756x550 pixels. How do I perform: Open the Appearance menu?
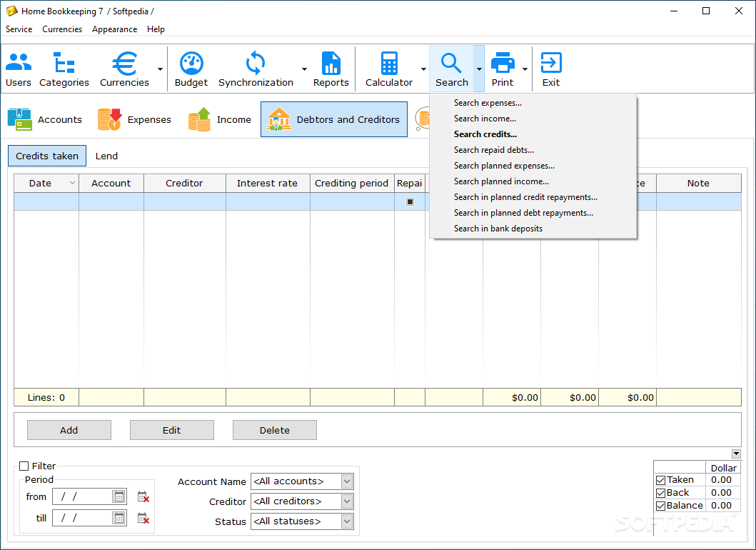[x=115, y=29]
